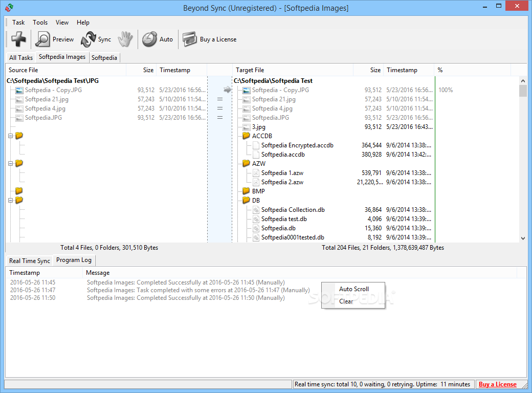Click the target Softpedia - Copy.JPG image icon
Viewport: 532px width, 393px height.
coord(247,90)
